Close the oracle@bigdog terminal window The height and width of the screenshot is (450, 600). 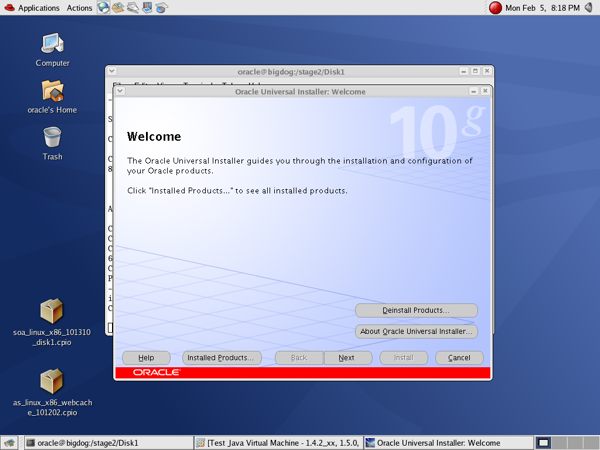click(487, 71)
